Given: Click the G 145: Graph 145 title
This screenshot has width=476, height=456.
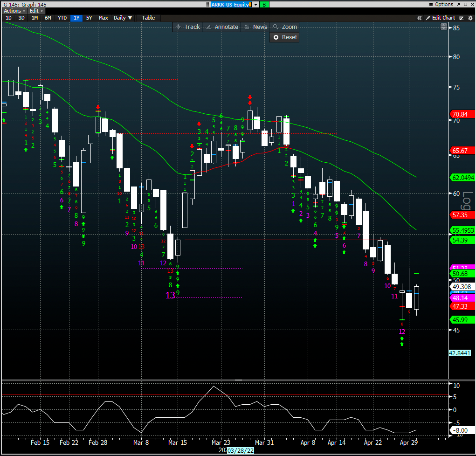Looking at the screenshot, I should click(x=25, y=5).
